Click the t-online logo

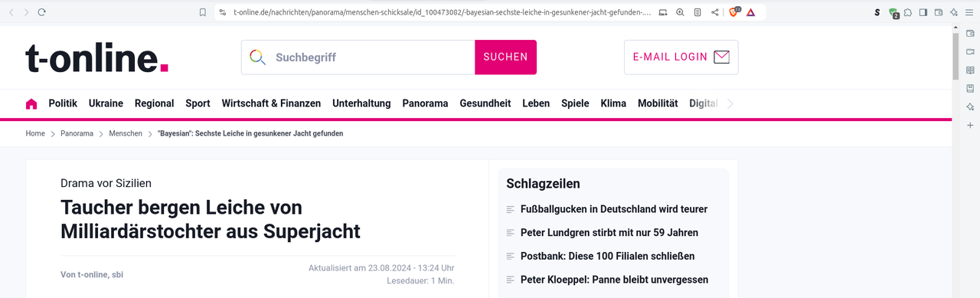[x=97, y=57]
